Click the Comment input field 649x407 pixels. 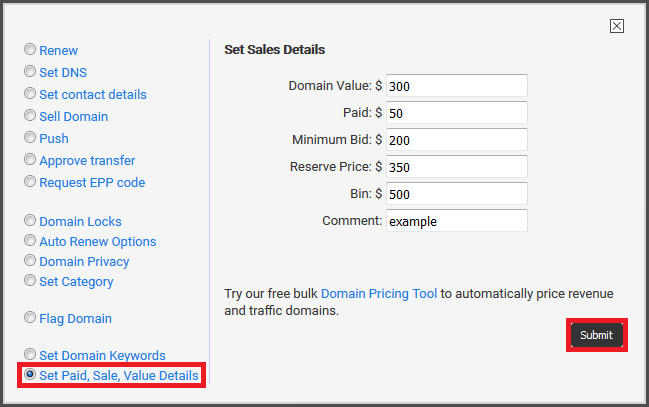(x=457, y=221)
